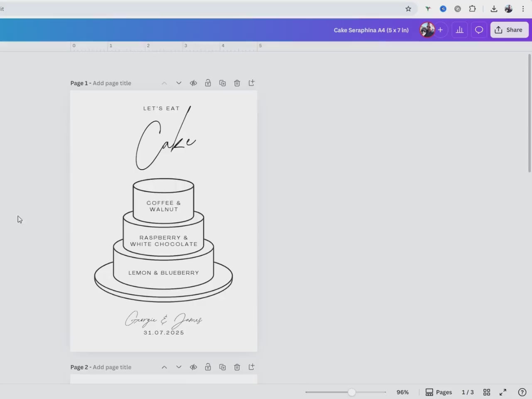The image size is (532, 399).
Task: Open Chrome three-dot menu
Action: click(523, 9)
